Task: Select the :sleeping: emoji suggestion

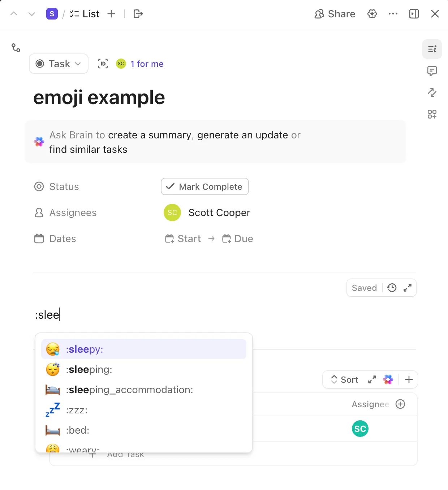Action: (x=89, y=369)
